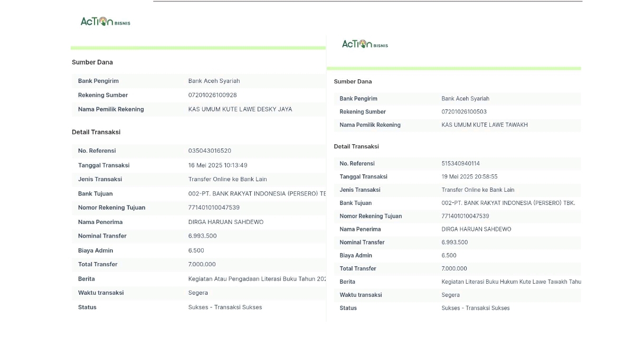Click 'Sumber Dana' heading in the Lawe Tawakh receipt
Image resolution: width=644 pixels, height=364 pixels.
click(353, 82)
